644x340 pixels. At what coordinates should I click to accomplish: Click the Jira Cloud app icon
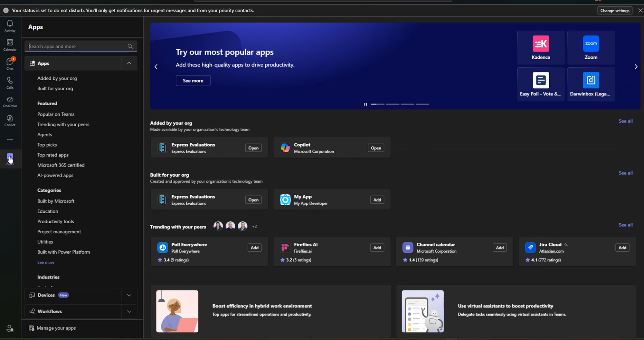[530, 248]
